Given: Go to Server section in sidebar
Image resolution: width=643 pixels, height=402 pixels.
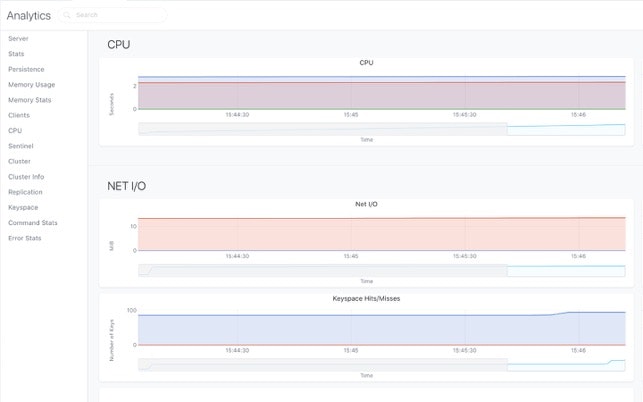Looking at the screenshot, I should pyautogui.click(x=18, y=39).
